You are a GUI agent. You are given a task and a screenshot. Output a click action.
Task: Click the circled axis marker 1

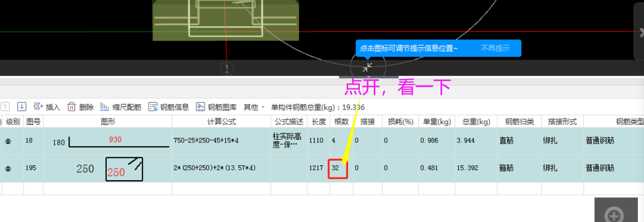pyautogui.click(x=227, y=68)
